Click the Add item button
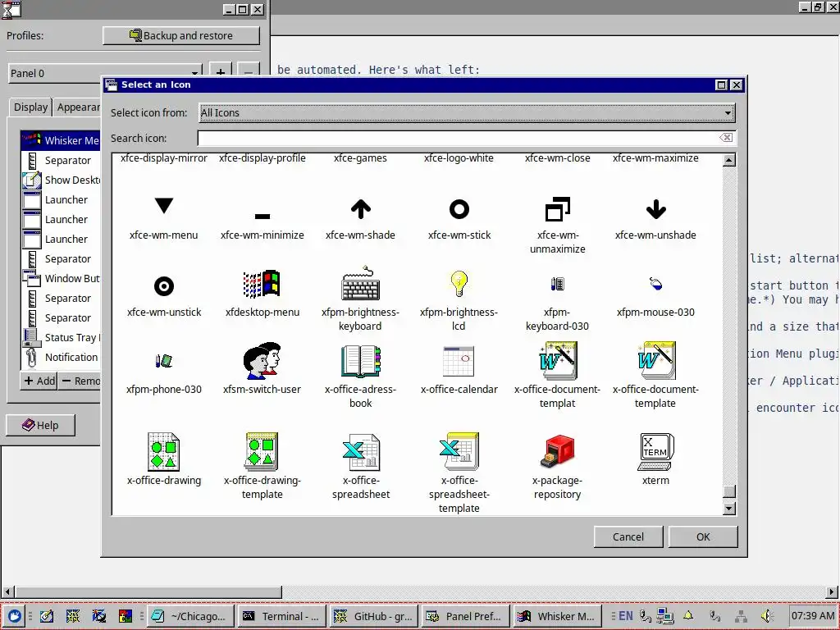 tap(39, 381)
